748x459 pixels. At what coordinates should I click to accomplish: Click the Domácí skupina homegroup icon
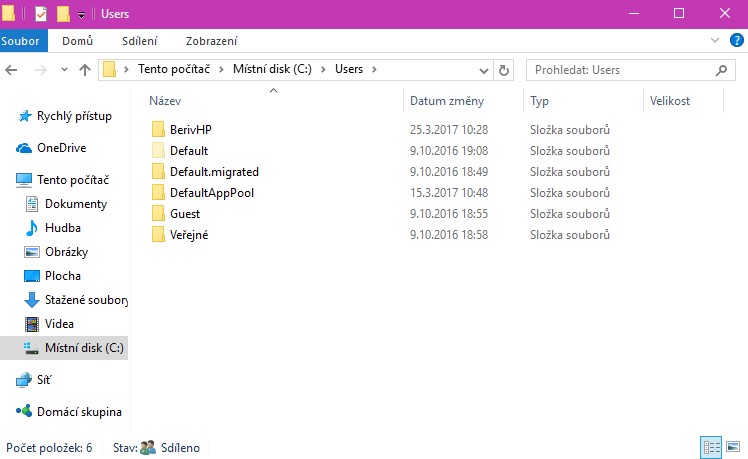(x=24, y=411)
